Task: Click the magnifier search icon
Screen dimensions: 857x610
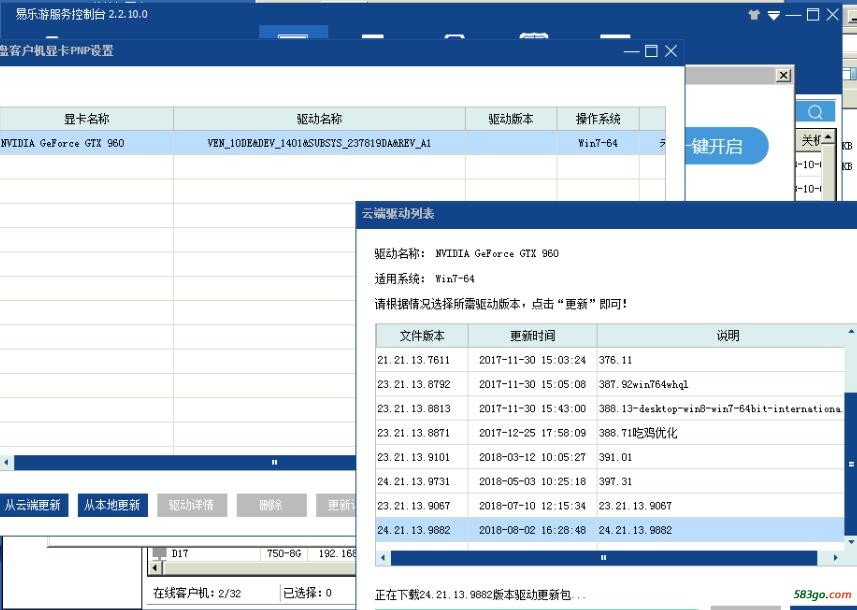Action: pyautogui.click(x=815, y=112)
